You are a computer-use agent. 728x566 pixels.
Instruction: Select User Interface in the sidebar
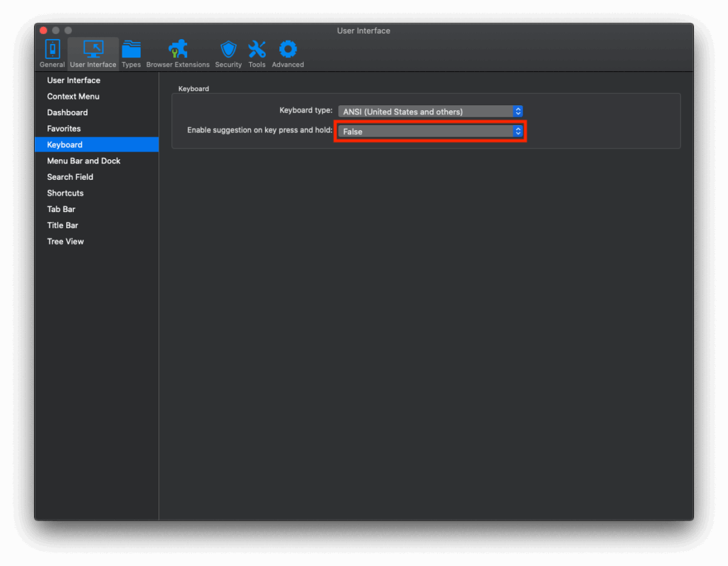tap(74, 80)
